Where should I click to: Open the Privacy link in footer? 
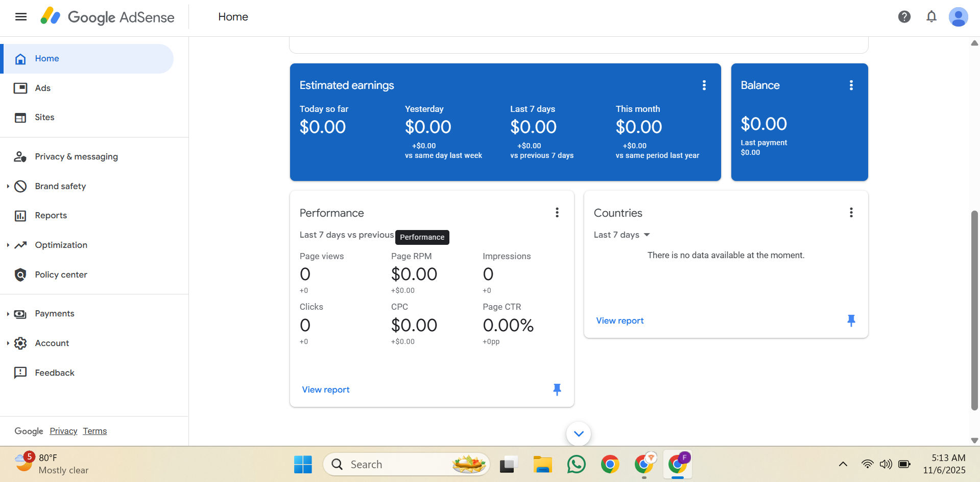click(x=63, y=431)
